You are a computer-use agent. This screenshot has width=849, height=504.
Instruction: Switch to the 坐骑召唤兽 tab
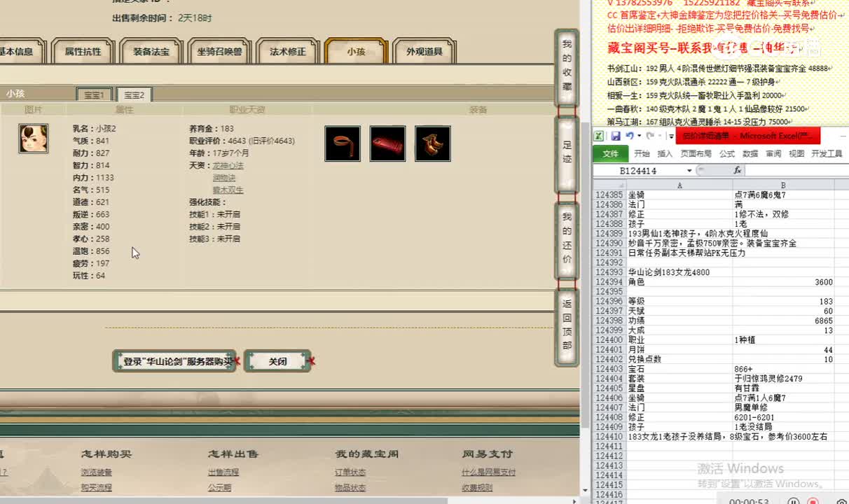219,52
